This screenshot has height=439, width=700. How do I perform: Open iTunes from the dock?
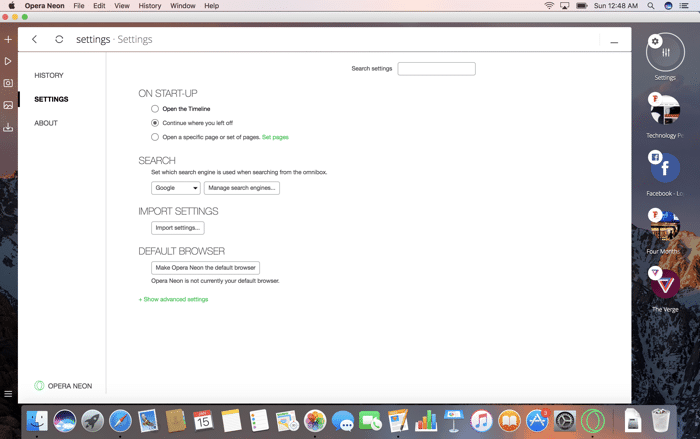pyautogui.click(x=481, y=421)
